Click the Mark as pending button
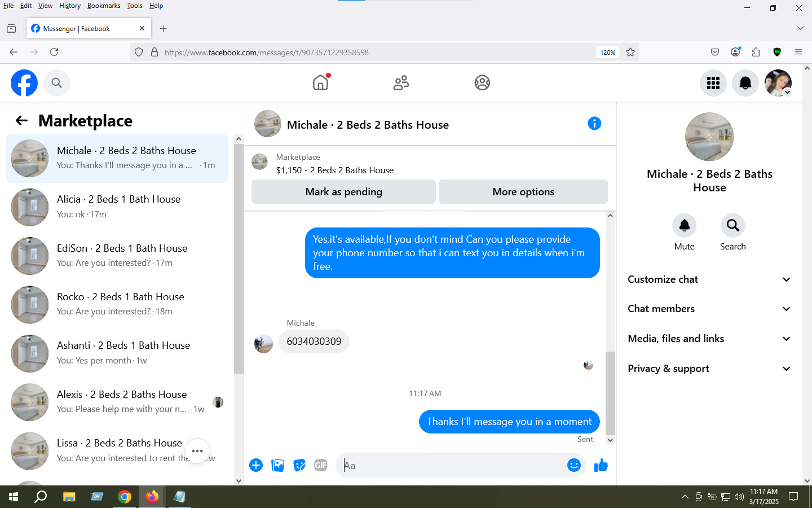 coord(343,192)
